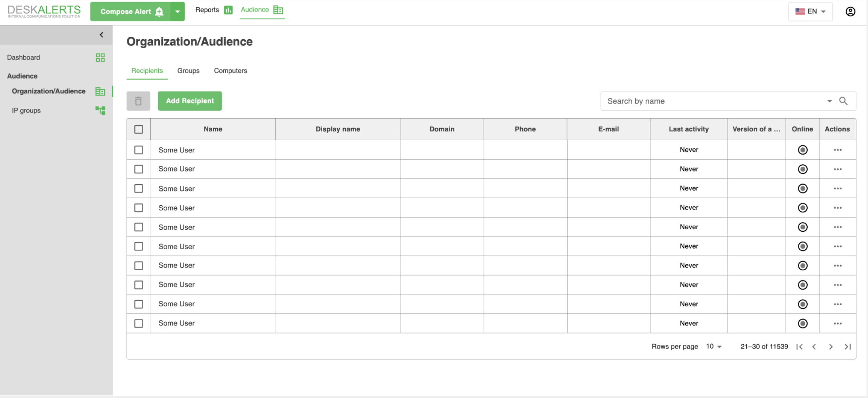The height and width of the screenshot is (398, 868).
Task: Go to the last page of recipients
Action: [848, 347]
